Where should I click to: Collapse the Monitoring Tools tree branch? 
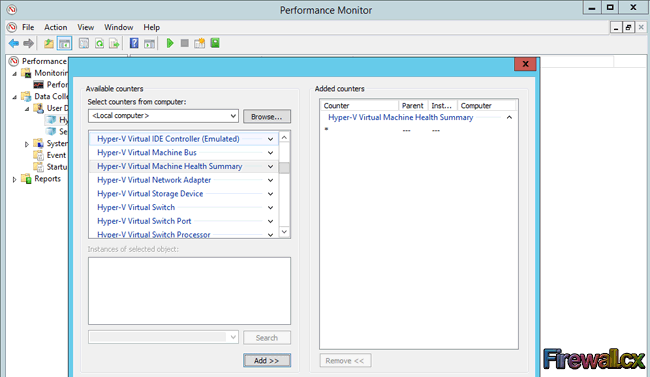15,73
